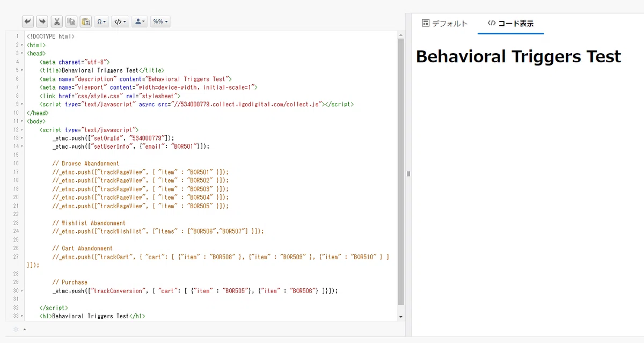Undo the last edit in the editor

coord(28,21)
